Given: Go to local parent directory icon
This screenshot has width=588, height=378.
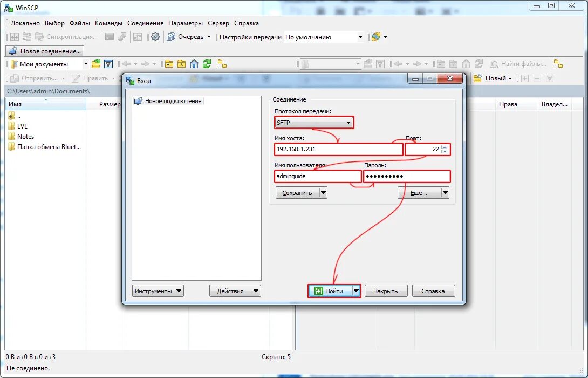Looking at the screenshot, I should point(169,64).
